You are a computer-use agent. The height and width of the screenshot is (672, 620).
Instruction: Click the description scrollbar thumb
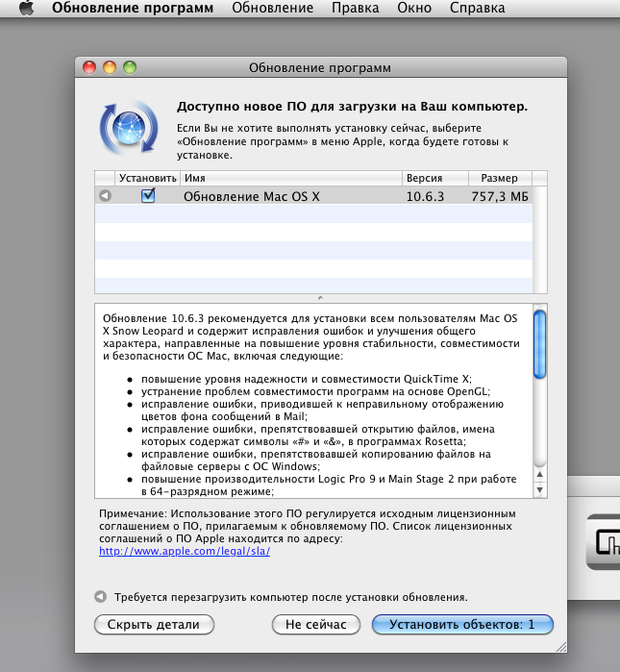pos(540,344)
